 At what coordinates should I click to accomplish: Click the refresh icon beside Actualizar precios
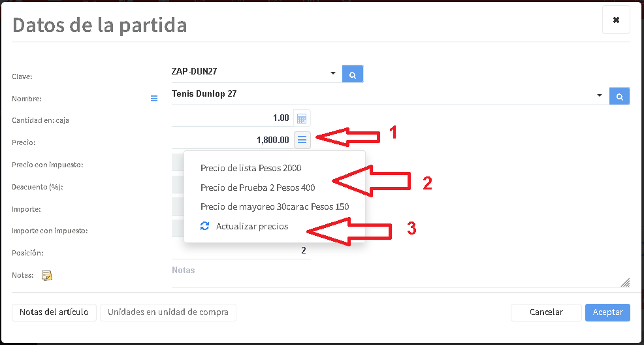point(204,226)
